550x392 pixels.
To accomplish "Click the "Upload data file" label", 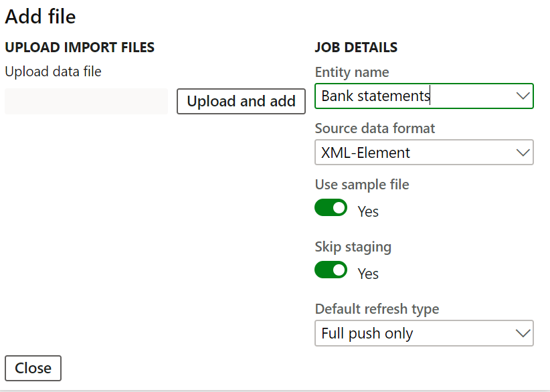I will click(x=53, y=71).
